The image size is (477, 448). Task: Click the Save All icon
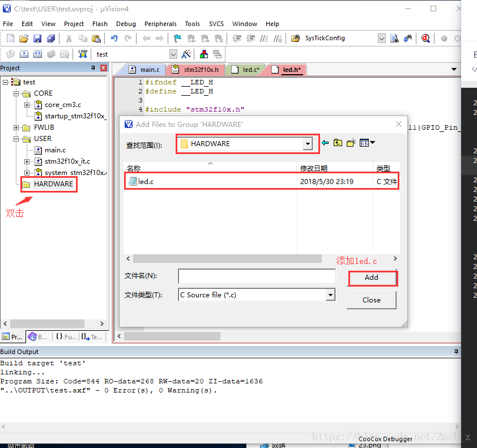point(51,39)
